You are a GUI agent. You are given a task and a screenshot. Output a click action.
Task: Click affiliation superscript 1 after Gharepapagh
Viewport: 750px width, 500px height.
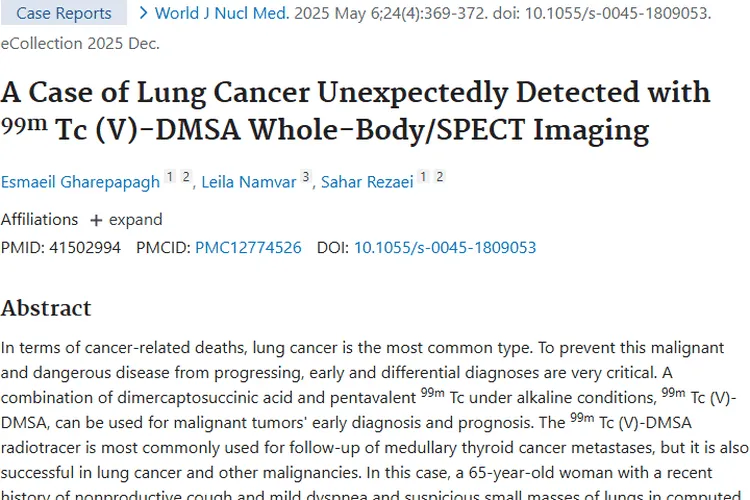170,178
